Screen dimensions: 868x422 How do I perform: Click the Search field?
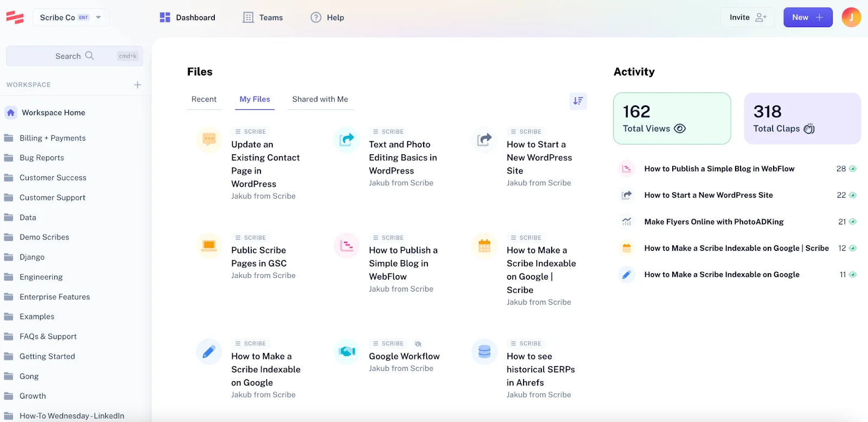[x=74, y=56]
